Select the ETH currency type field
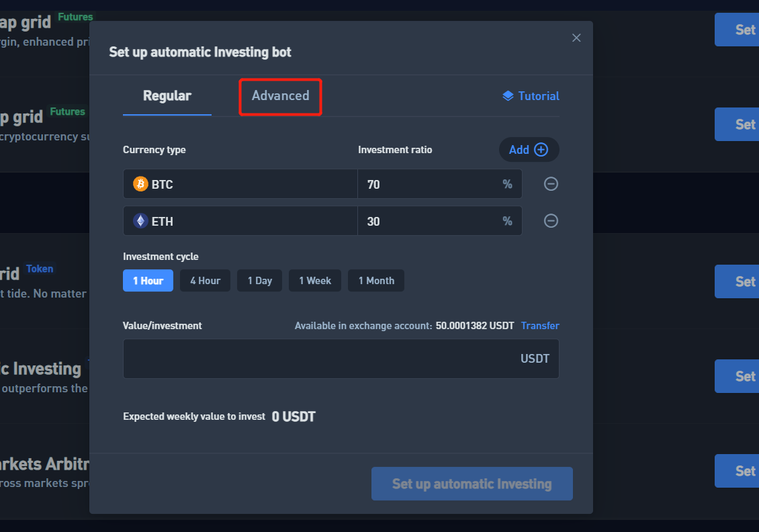The height and width of the screenshot is (532, 759). pyautogui.click(x=240, y=221)
